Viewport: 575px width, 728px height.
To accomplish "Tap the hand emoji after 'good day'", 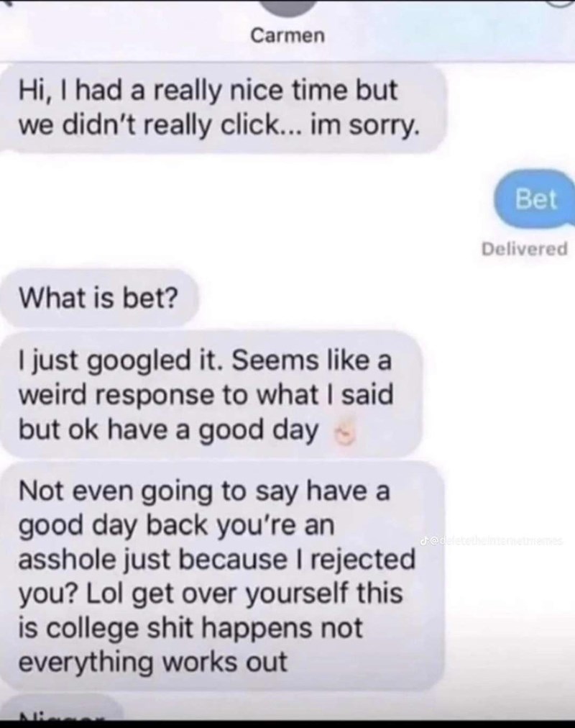I will 344,434.
